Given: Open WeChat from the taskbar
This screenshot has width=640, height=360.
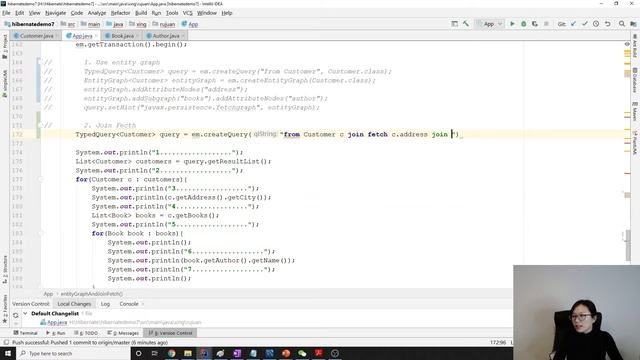Looking at the screenshot, I should point(302,353).
